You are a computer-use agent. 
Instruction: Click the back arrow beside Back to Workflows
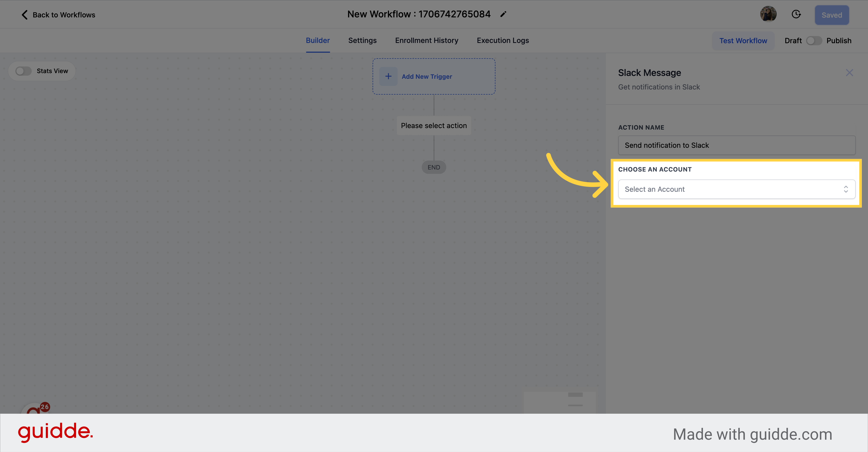[24, 15]
